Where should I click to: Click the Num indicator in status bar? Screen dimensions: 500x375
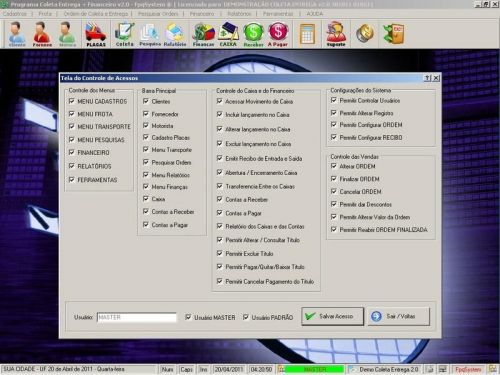167,369
